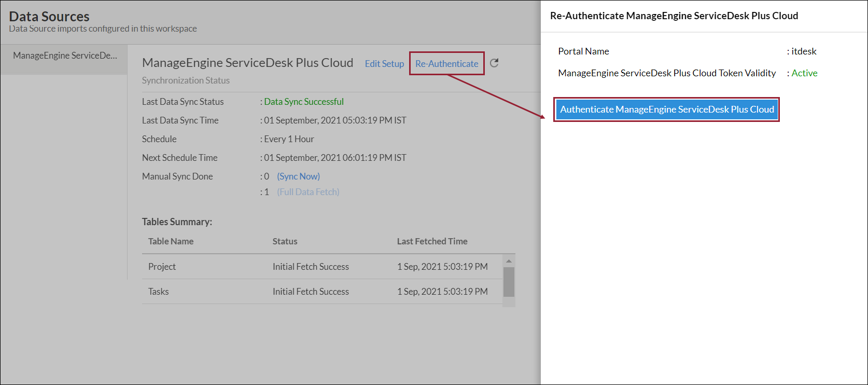868x385 pixels.
Task: Click the Re-Authenticate link
Action: tap(446, 64)
